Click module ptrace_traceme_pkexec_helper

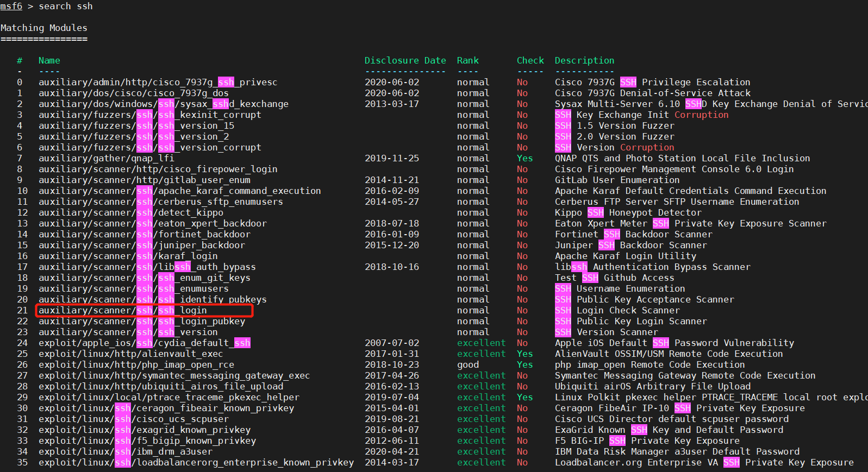(x=169, y=397)
